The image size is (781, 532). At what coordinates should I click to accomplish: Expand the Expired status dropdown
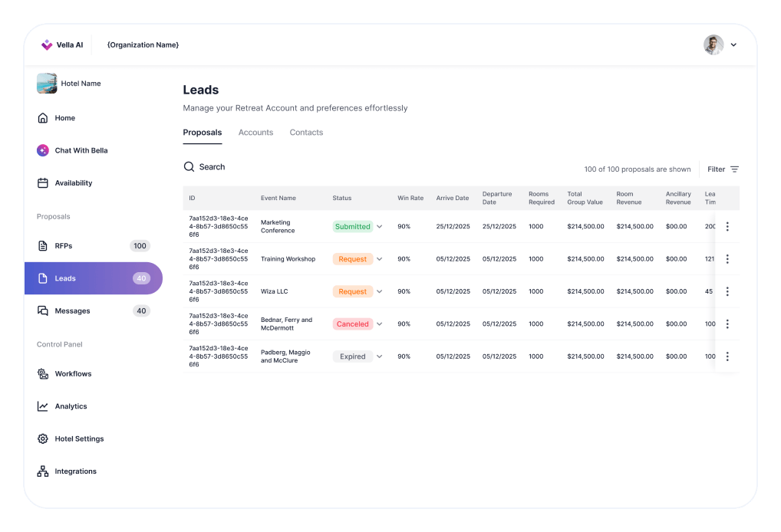tap(379, 356)
